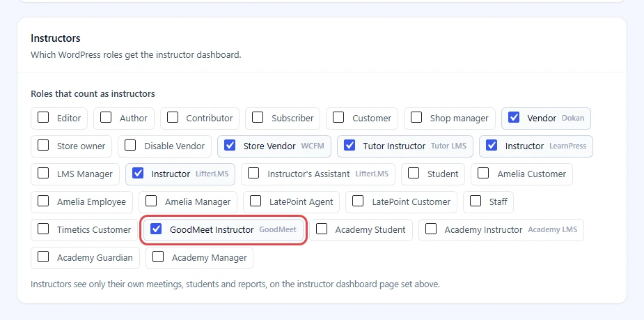644x320 pixels.
Task: Tick the Timetics Customer role checkbox
Action: click(43, 229)
